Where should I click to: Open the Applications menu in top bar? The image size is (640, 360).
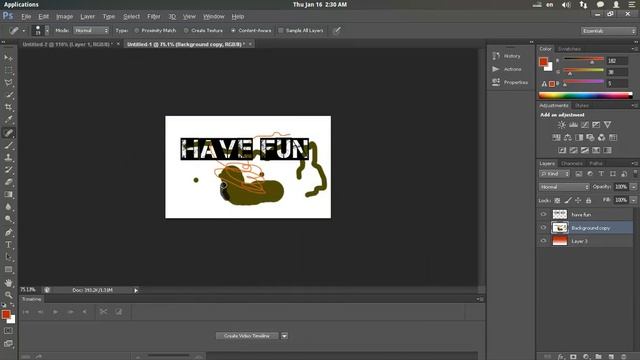[x=21, y=4]
